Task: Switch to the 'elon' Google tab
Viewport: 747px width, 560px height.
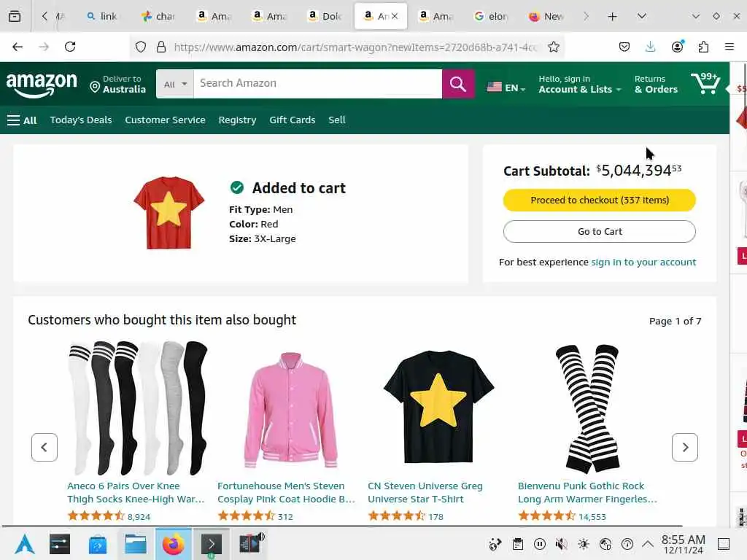Action: tap(491, 16)
